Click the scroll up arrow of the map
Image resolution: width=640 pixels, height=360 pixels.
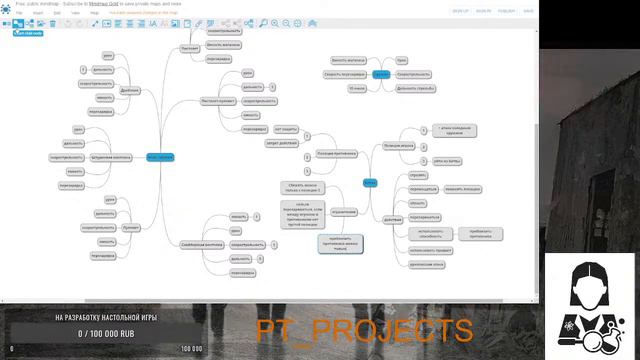(x=536, y=31)
